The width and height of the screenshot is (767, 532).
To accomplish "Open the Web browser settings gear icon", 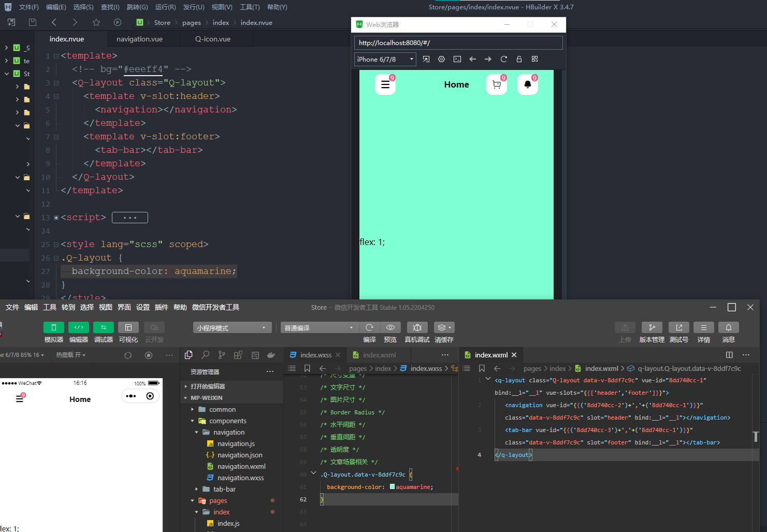I will 441,59.
